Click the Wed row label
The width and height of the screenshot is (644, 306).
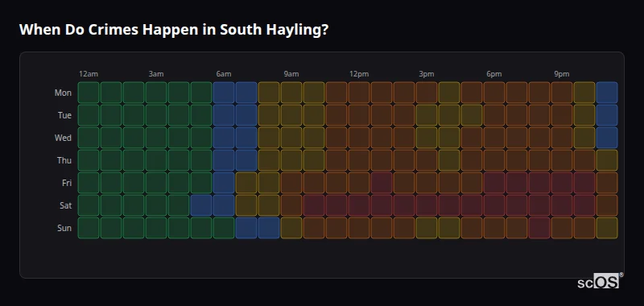click(x=63, y=138)
